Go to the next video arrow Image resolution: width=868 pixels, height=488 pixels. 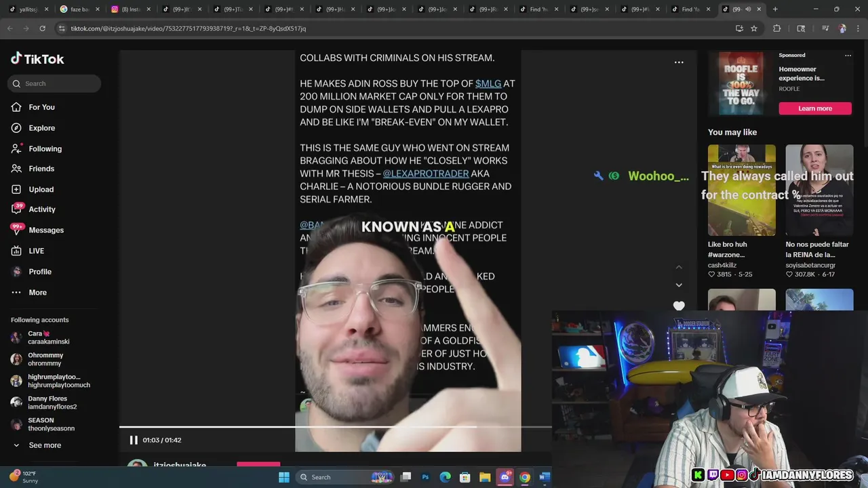679,285
